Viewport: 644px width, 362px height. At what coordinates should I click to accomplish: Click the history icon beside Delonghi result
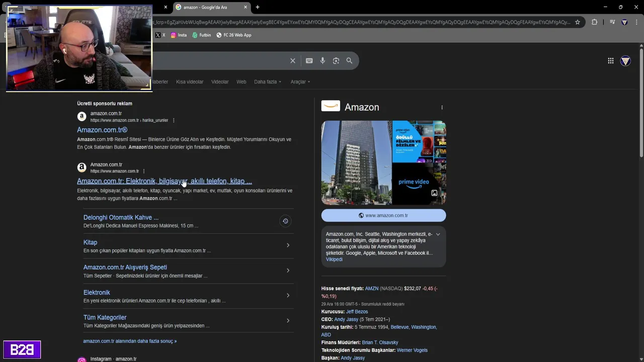coord(285,221)
